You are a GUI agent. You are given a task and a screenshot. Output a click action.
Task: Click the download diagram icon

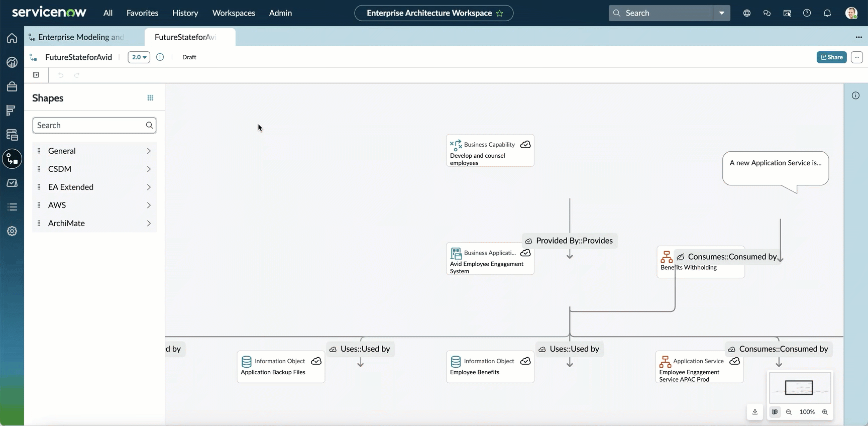[755, 412]
